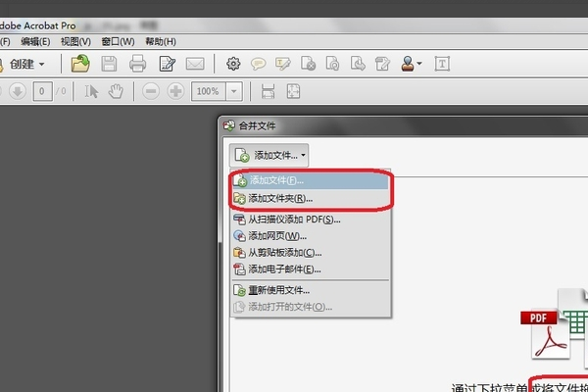
Task: Click the fit page view icon
Action: 293,91
